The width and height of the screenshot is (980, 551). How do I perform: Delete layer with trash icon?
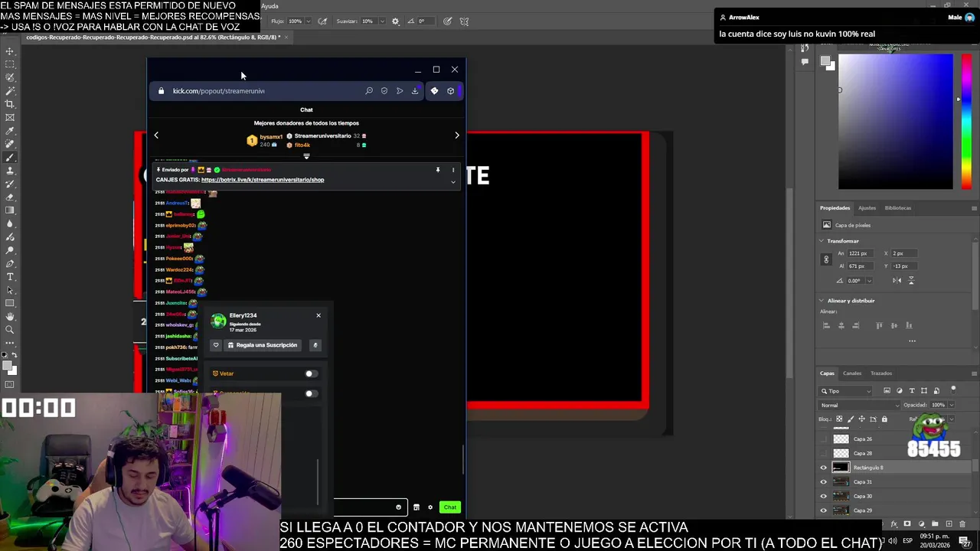coord(962,524)
